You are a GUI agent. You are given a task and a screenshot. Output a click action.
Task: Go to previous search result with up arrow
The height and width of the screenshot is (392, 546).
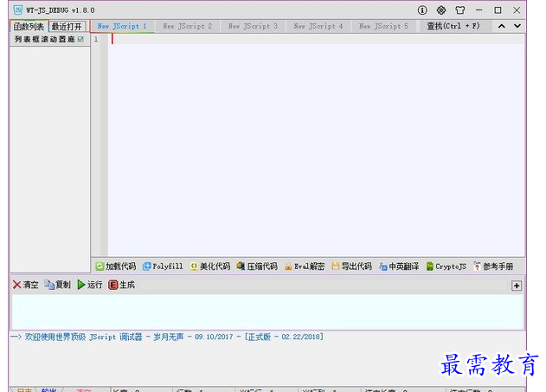click(x=501, y=26)
